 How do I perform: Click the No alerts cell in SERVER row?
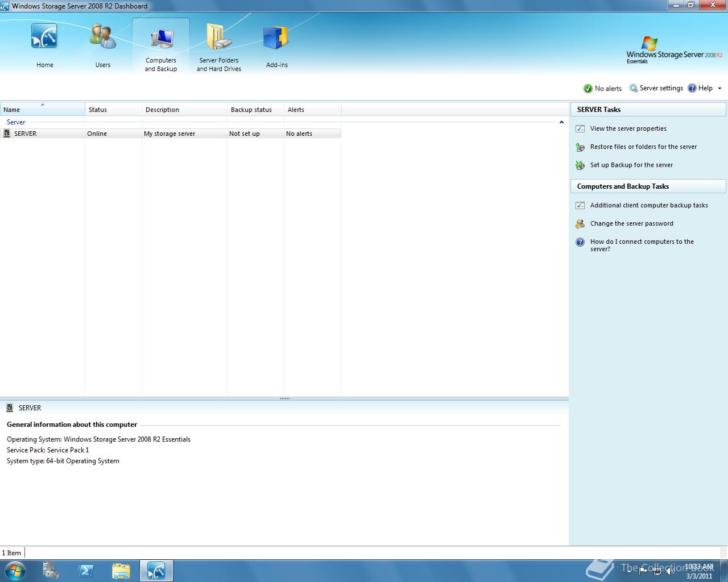click(299, 134)
